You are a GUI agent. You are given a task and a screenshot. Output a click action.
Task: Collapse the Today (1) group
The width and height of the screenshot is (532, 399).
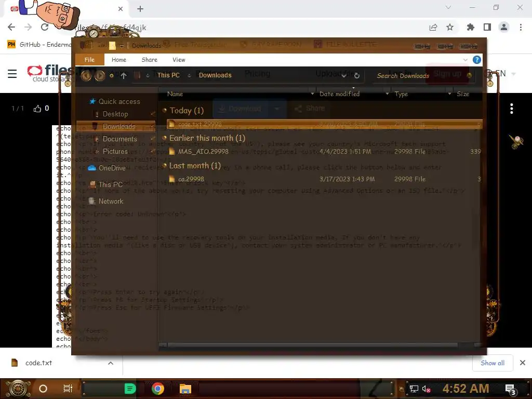pyautogui.click(x=165, y=110)
